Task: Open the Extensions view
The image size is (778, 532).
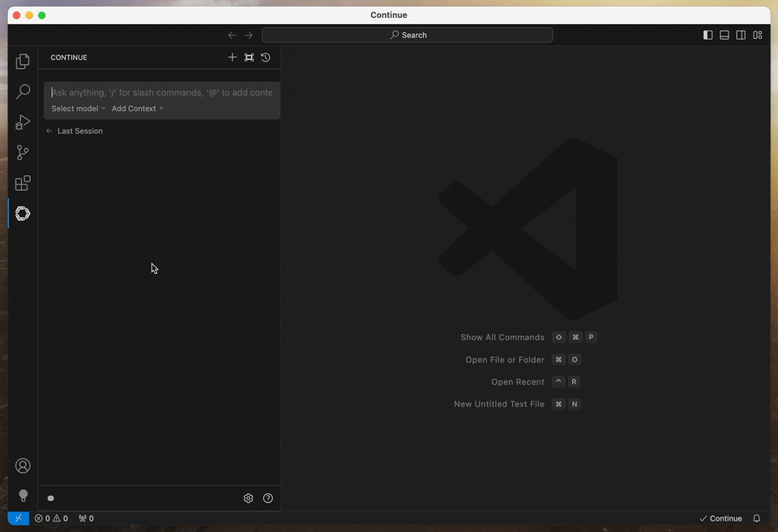Action: click(x=23, y=183)
